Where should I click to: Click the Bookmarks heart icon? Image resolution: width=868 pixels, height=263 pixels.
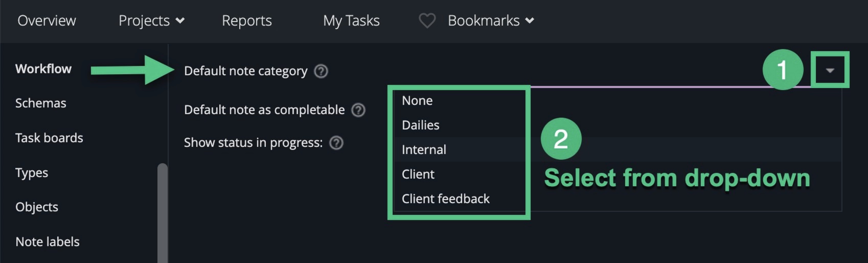(x=427, y=20)
